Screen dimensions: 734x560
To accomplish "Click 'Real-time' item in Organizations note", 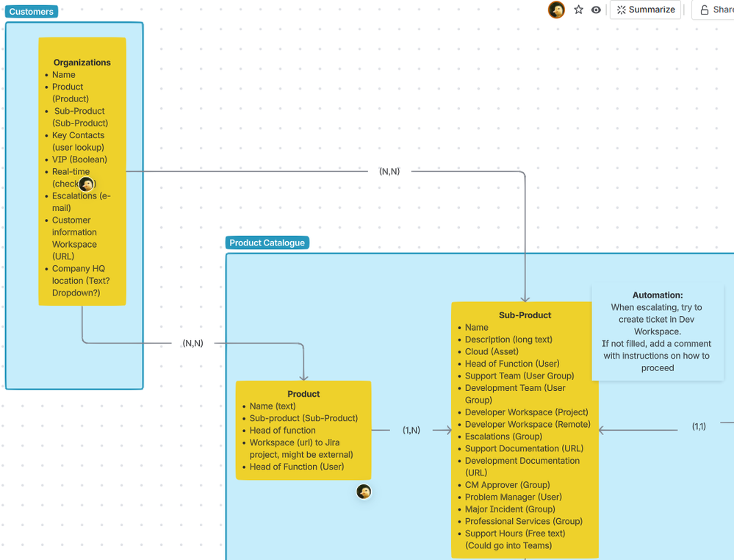I will [71, 171].
